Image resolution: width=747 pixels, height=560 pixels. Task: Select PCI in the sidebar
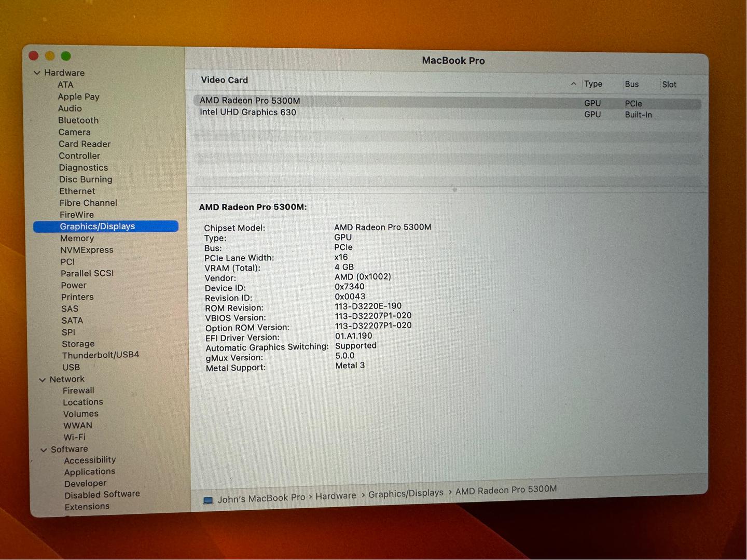pyautogui.click(x=67, y=262)
